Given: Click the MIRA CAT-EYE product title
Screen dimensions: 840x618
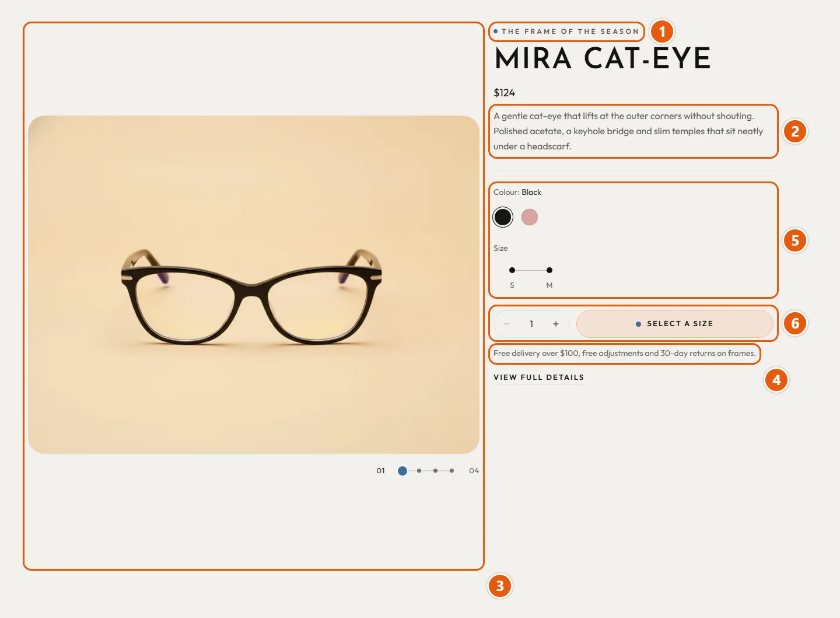Looking at the screenshot, I should click(x=603, y=58).
